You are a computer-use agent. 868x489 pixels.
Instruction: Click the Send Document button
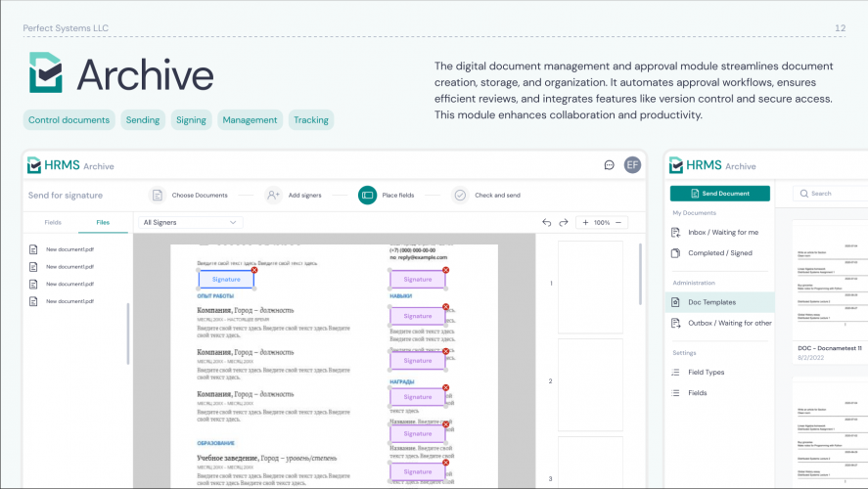pos(719,194)
